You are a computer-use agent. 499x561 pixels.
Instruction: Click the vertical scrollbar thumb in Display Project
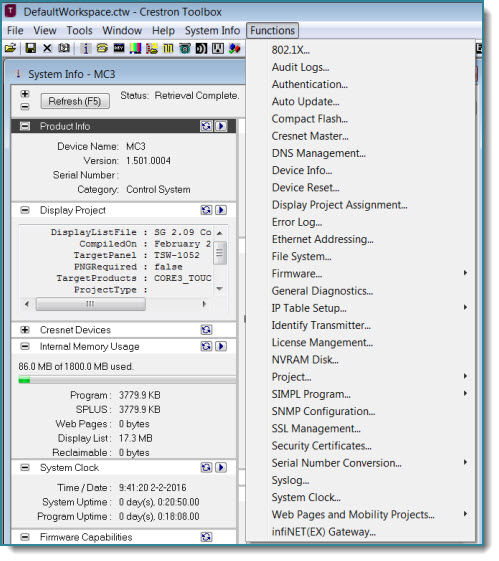click(x=220, y=253)
